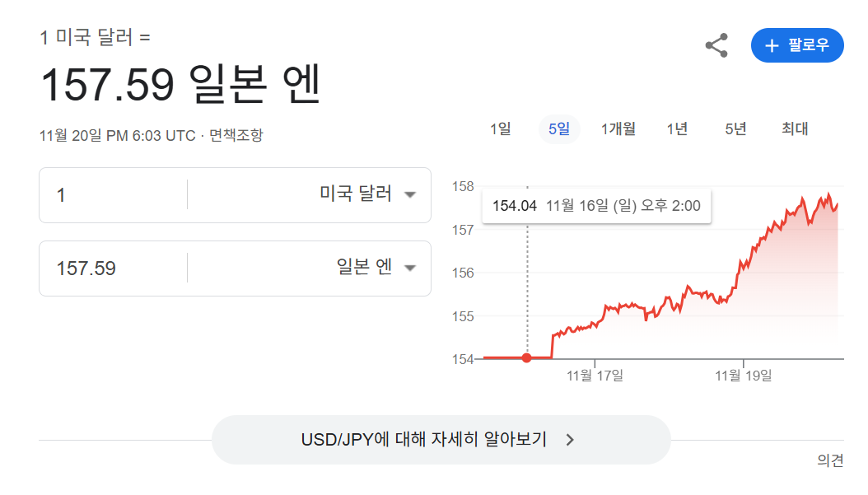Click the plus icon on 팔로우 button

pyautogui.click(x=772, y=45)
